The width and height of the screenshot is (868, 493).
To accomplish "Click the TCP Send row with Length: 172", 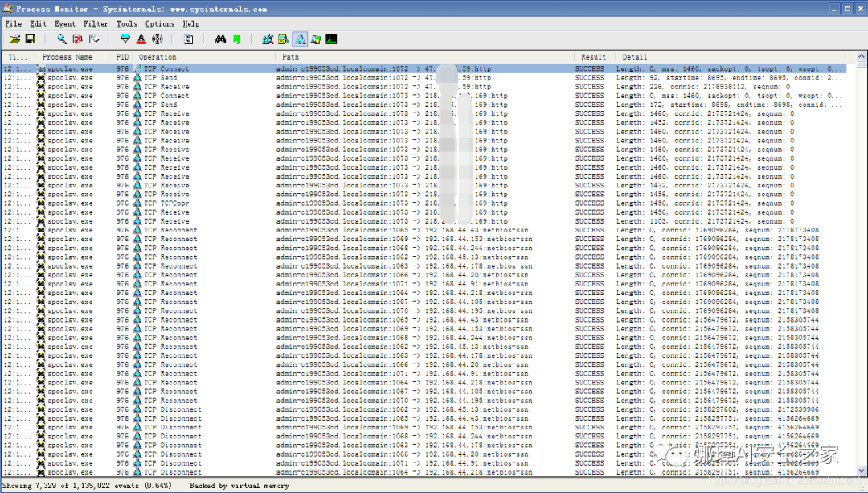I will 424,105.
